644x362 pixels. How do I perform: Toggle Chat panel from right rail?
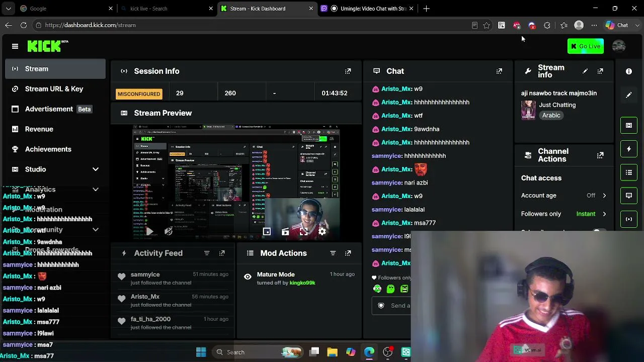tap(629, 196)
